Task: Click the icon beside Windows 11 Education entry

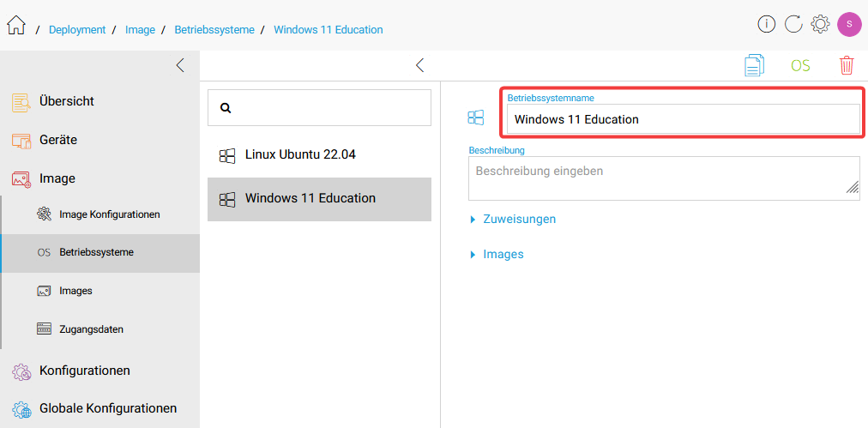Action: pyautogui.click(x=227, y=200)
